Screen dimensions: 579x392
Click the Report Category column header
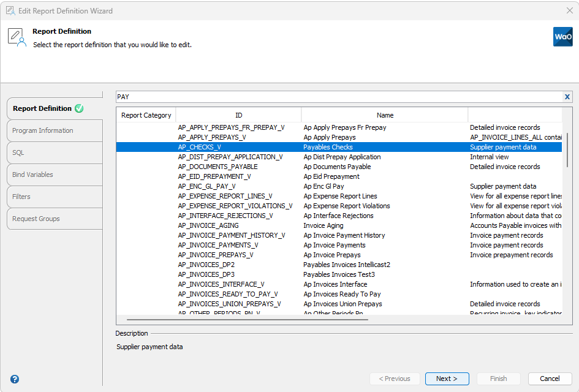(146, 115)
